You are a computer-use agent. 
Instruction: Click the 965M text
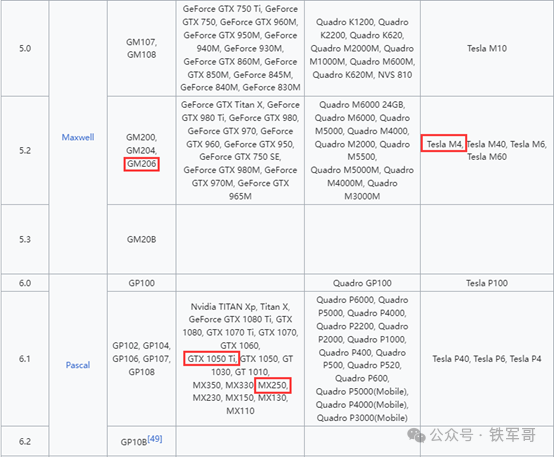click(240, 196)
